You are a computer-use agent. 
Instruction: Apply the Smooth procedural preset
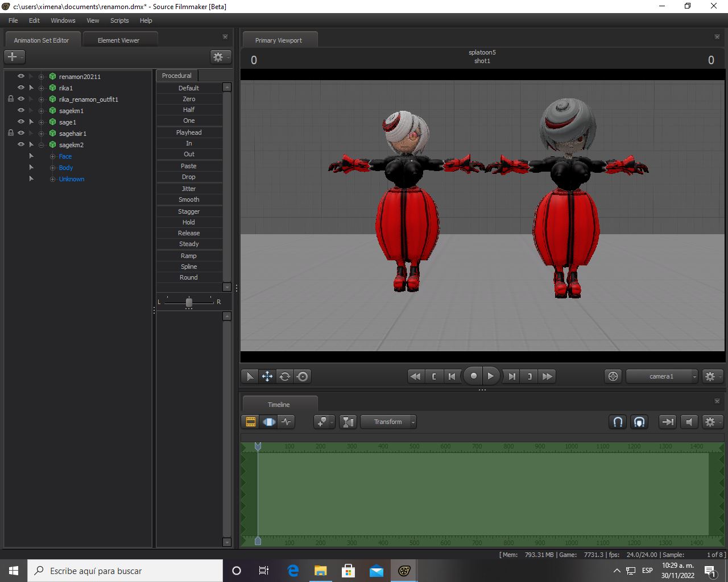click(189, 199)
